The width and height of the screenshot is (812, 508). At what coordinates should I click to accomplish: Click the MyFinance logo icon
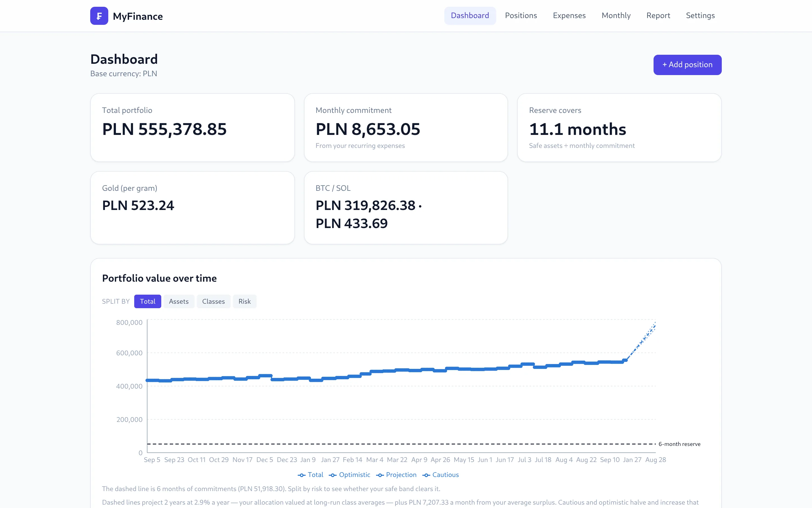(x=99, y=16)
